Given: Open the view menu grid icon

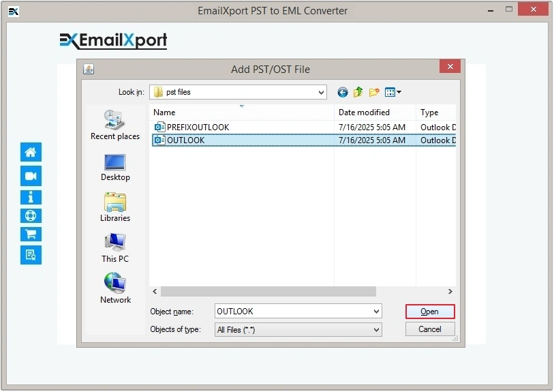Looking at the screenshot, I should [393, 92].
